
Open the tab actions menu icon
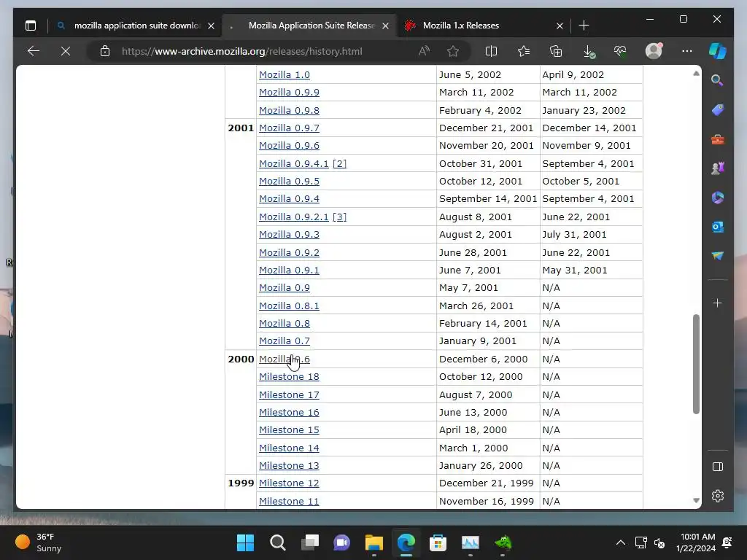pos(31,26)
